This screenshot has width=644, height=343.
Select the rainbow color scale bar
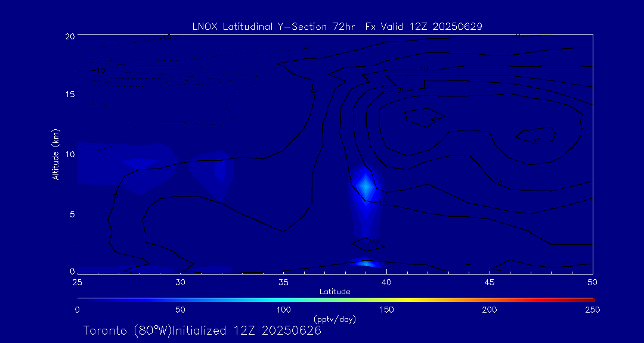[x=336, y=300]
